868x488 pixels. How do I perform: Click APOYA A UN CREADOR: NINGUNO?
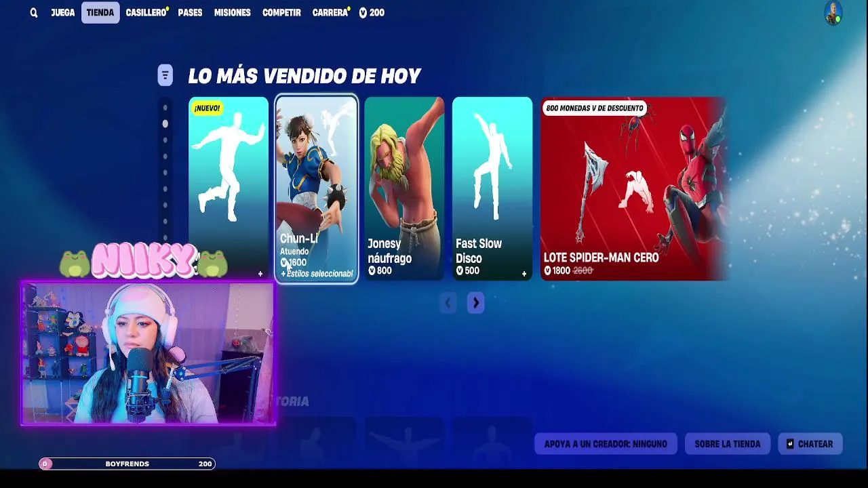[606, 444]
